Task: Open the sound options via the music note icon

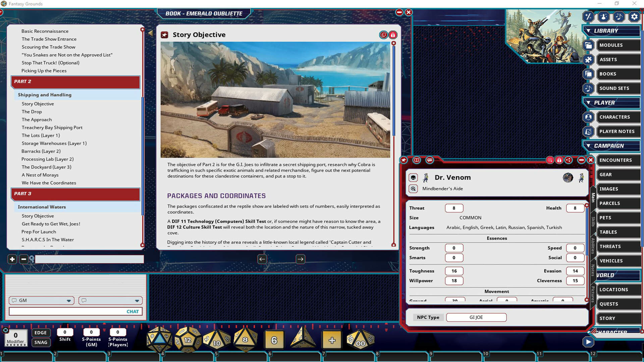Action: (619, 16)
